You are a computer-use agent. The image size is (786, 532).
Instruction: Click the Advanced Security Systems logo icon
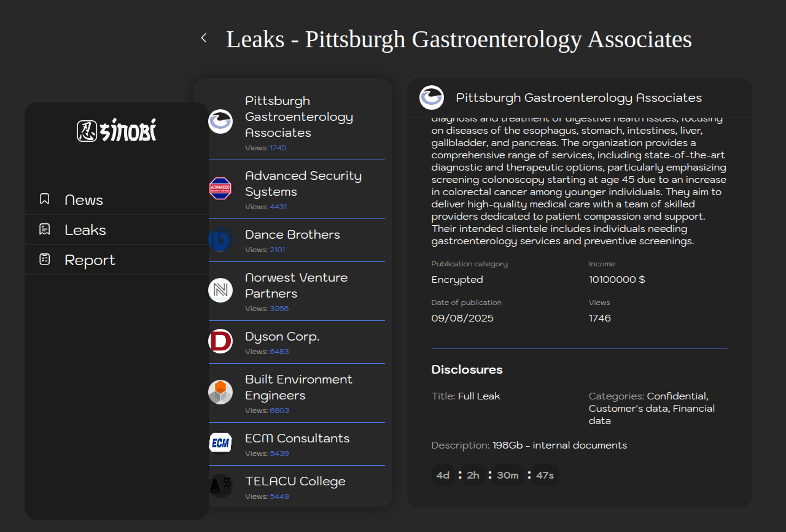[x=220, y=188]
